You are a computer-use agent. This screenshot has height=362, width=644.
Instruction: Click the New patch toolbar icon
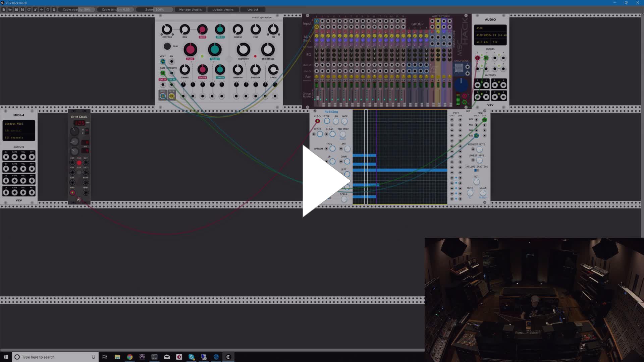click(x=4, y=9)
